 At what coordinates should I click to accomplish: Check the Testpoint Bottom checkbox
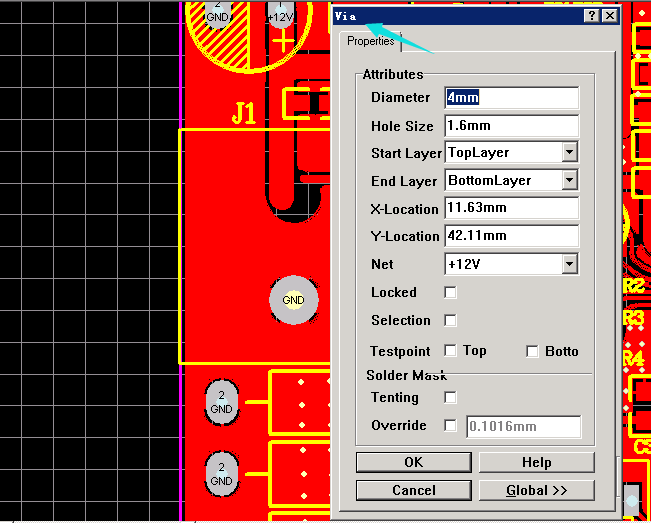[533, 351]
